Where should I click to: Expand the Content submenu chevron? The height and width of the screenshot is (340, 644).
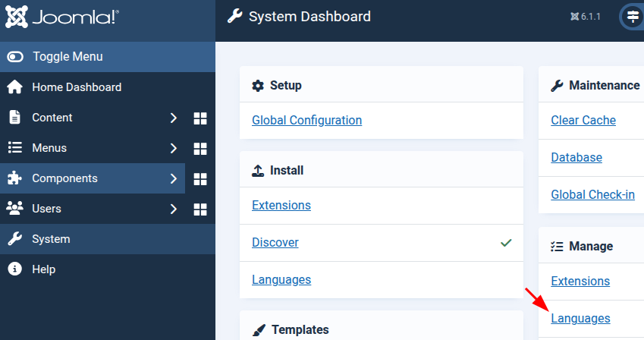174,118
